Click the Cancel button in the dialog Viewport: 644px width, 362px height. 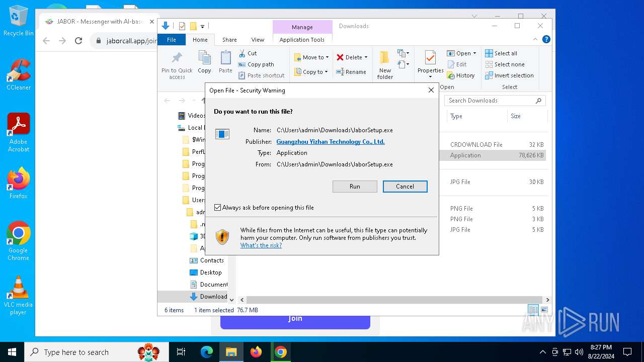(405, 187)
